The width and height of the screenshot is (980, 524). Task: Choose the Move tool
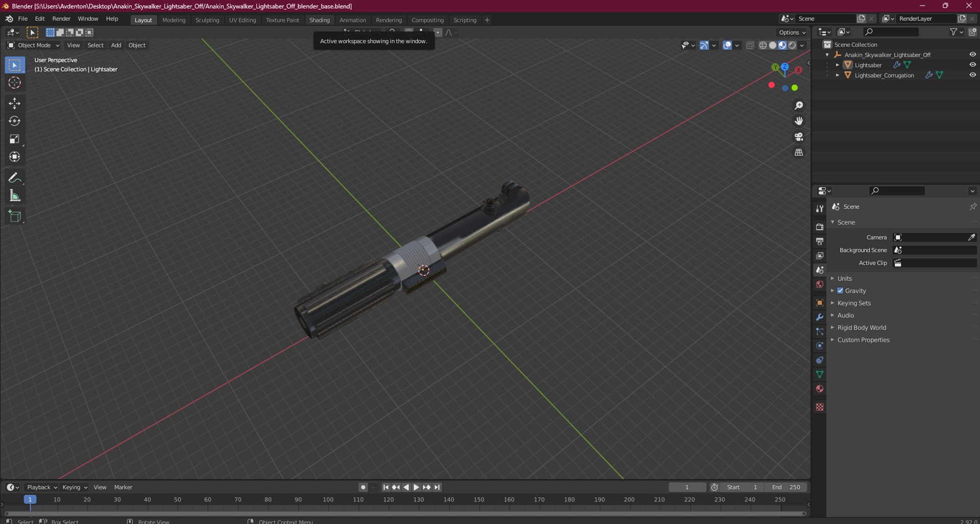(14, 104)
